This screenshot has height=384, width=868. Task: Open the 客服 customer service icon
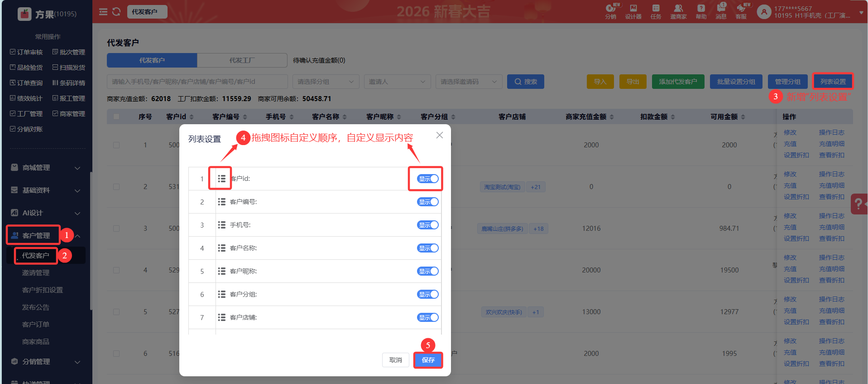pyautogui.click(x=741, y=11)
